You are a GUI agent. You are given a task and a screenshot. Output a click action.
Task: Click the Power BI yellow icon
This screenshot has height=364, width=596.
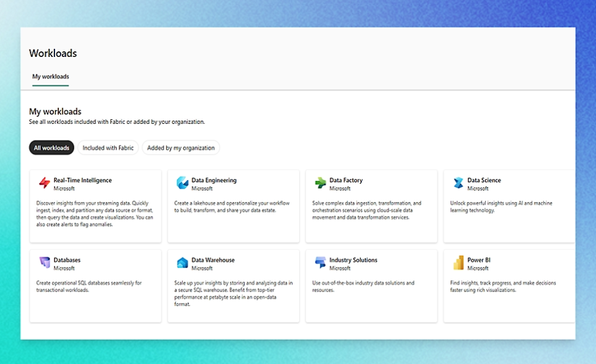point(458,263)
